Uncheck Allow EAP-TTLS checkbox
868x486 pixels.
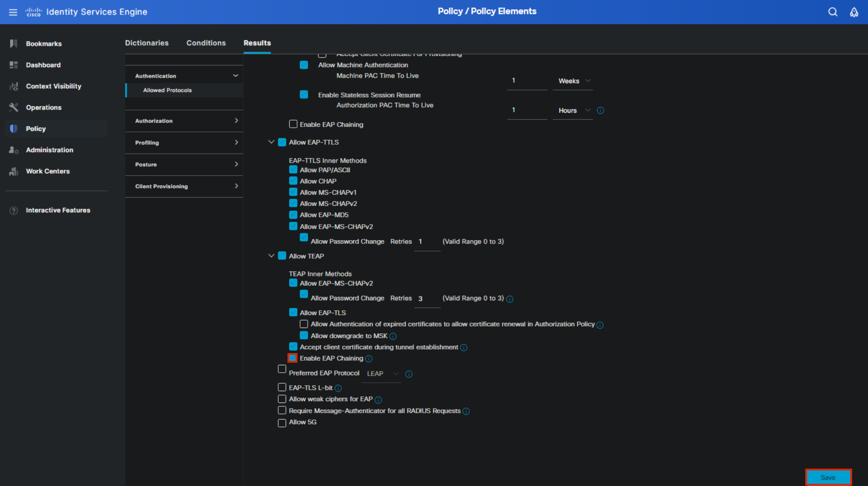pyautogui.click(x=282, y=142)
